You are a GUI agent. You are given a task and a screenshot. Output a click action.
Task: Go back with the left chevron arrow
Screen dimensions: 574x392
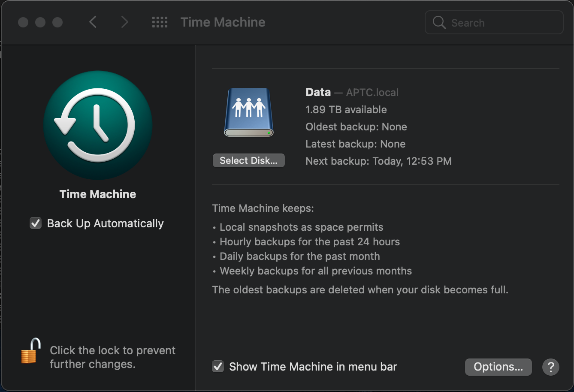[x=93, y=22]
